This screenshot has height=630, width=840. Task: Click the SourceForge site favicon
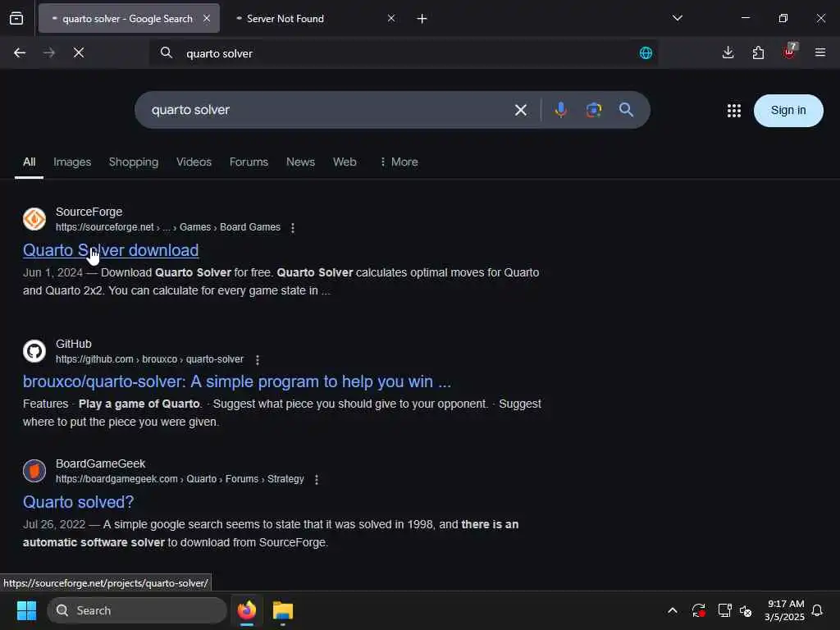point(34,219)
